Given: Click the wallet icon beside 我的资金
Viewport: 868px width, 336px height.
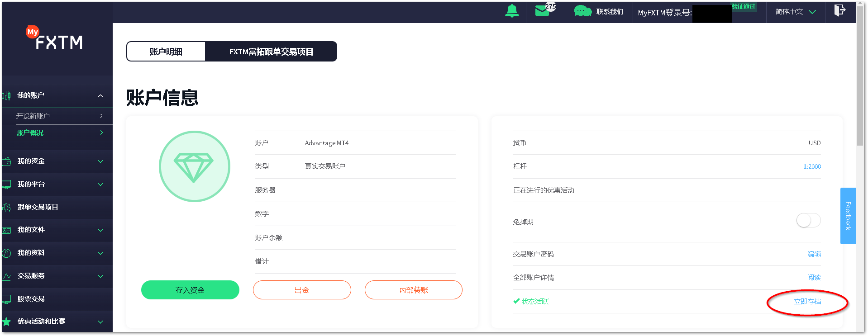Looking at the screenshot, I should pos(6,161).
